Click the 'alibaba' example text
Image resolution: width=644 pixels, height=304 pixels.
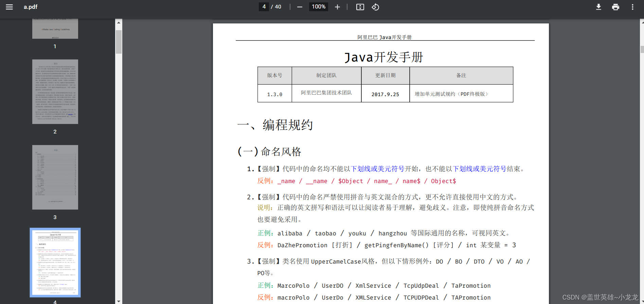pyautogui.click(x=290, y=233)
